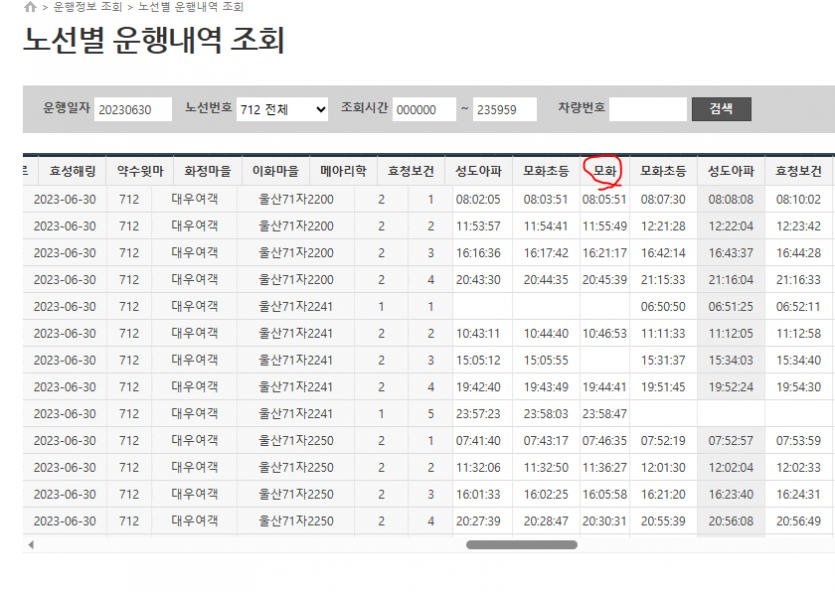Image resolution: width=835 pixels, height=592 pixels.
Task: Click the 모화 header circled in red
Action: point(604,172)
